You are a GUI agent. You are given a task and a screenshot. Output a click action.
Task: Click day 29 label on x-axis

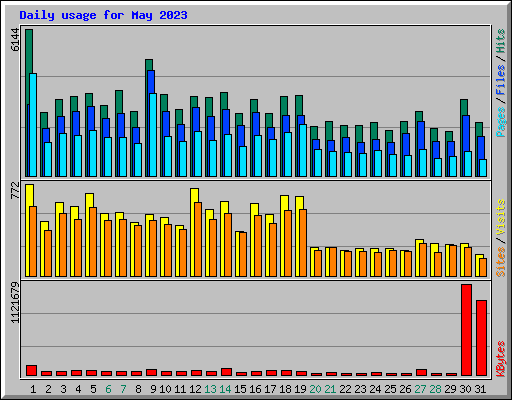pyautogui.click(x=450, y=389)
